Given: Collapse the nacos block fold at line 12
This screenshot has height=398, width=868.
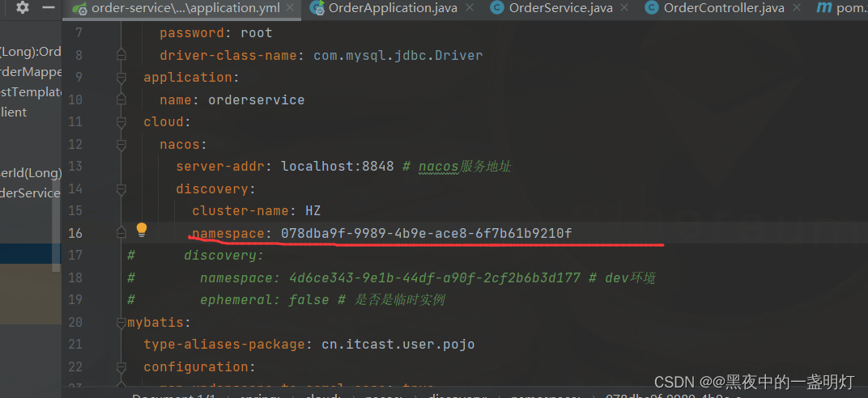Looking at the screenshot, I should click(121, 144).
